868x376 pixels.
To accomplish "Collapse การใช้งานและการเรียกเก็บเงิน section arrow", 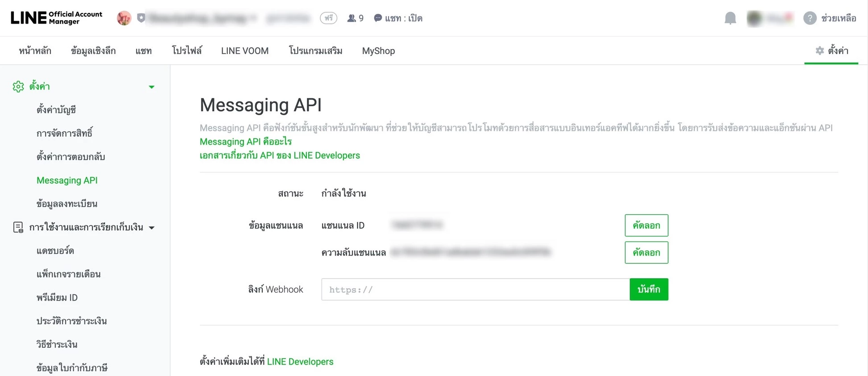I will (152, 228).
